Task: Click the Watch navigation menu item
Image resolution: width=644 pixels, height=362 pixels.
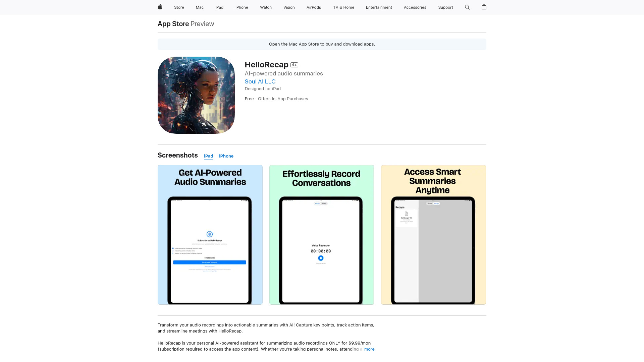Action: (265, 7)
